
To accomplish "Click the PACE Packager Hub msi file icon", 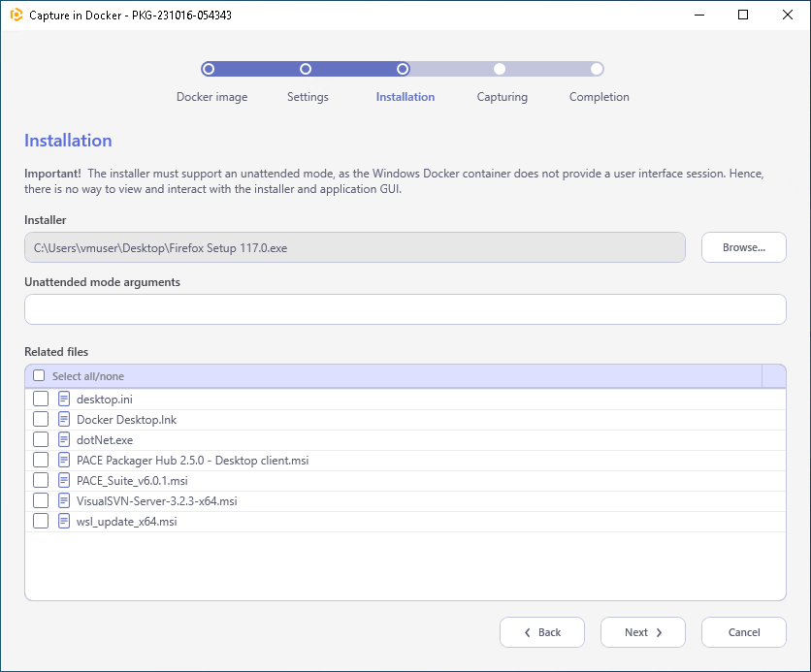I will click(64, 460).
